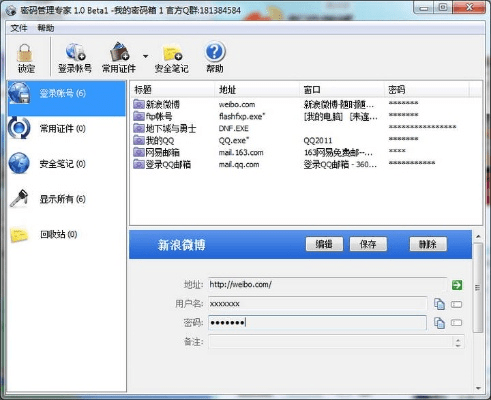Sort by the 地址 column header
The height and width of the screenshot is (400, 491).
(257, 89)
